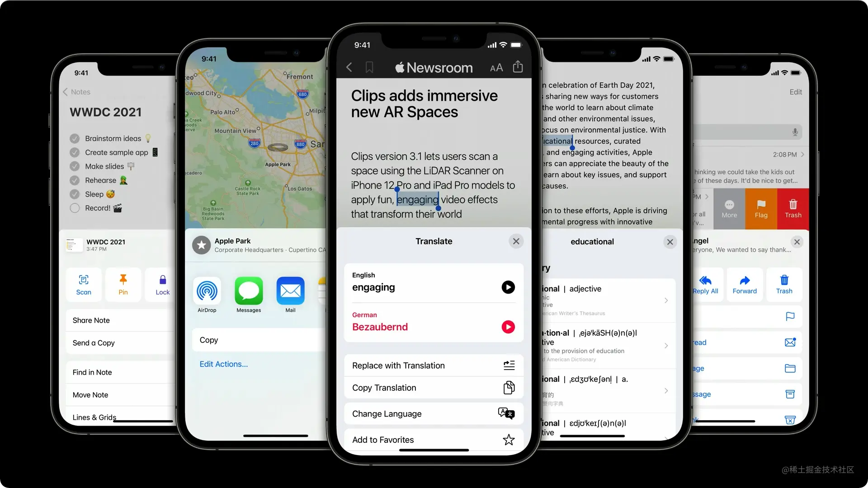Toggle the Record checkbox in WWDC list
This screenshot has width=868, height=488.
pos(75,208)
